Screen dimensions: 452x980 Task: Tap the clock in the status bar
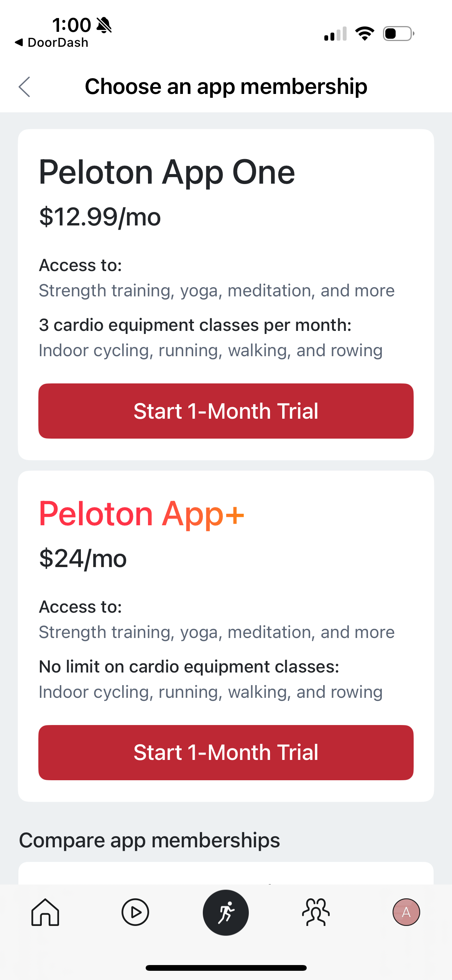click(71, 24)
